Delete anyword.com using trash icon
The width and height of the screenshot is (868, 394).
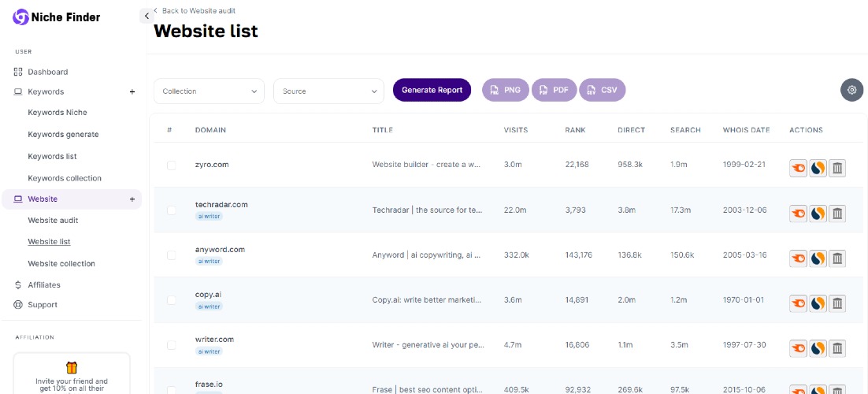837,258
